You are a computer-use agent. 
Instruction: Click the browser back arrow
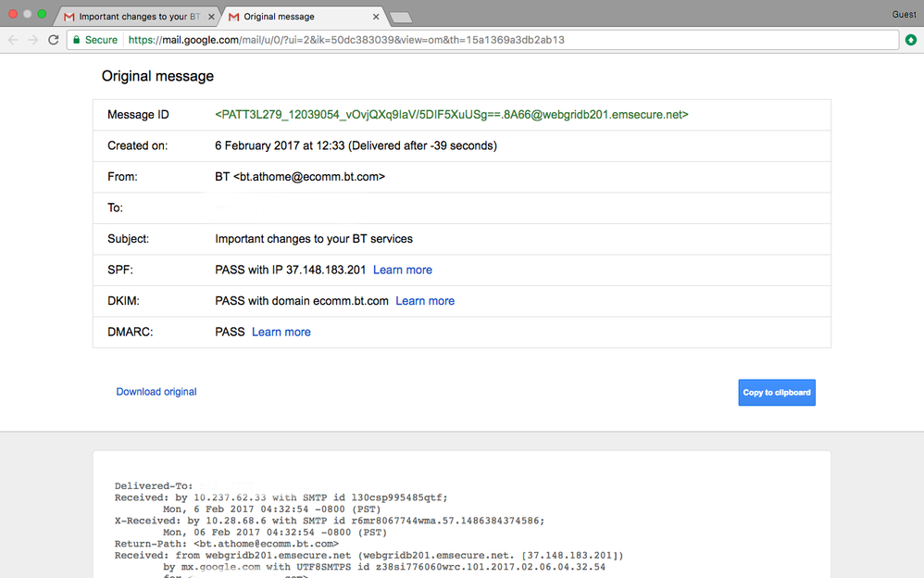pyautogui.click(x=13, y=40)
